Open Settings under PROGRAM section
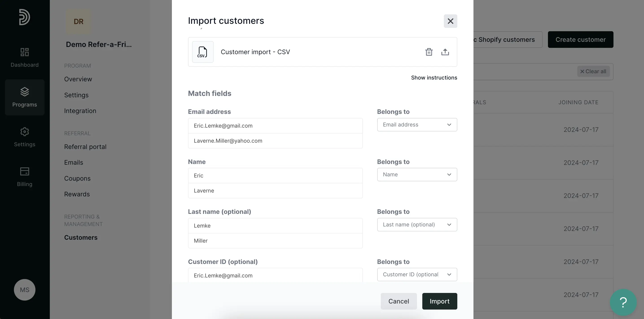 (x=76, y=95)
